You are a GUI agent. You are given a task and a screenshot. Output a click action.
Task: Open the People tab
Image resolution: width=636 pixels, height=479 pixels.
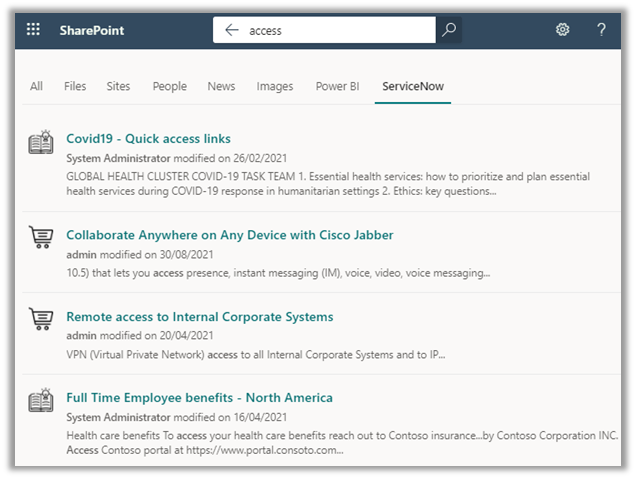point(169,86)
